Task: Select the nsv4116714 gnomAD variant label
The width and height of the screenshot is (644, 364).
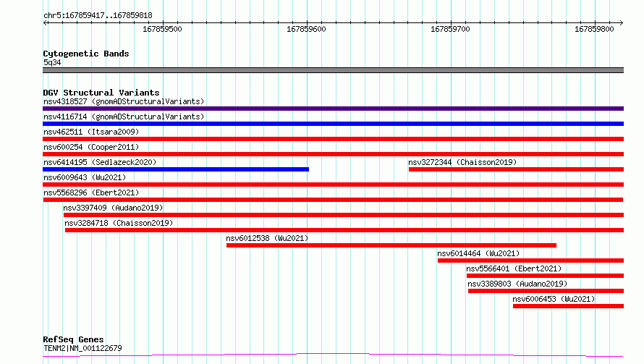Action: point(124,117)
